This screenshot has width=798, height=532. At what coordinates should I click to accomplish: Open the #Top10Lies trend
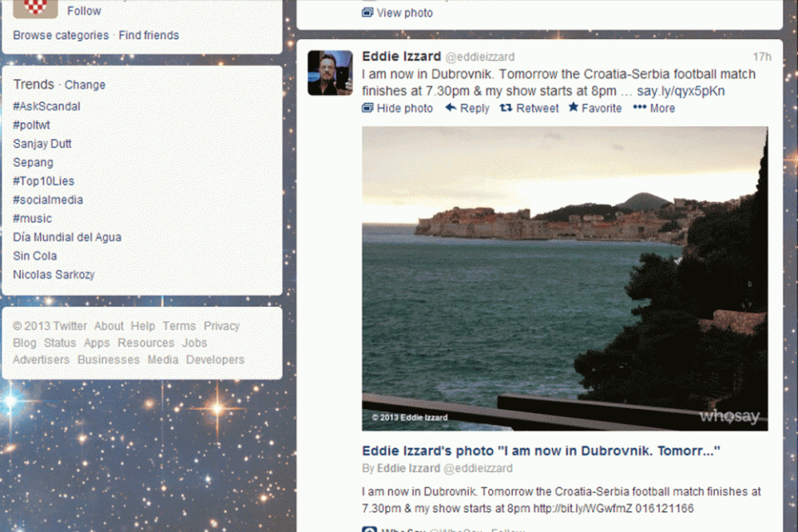pyautogui.click(x=44, y=180)
